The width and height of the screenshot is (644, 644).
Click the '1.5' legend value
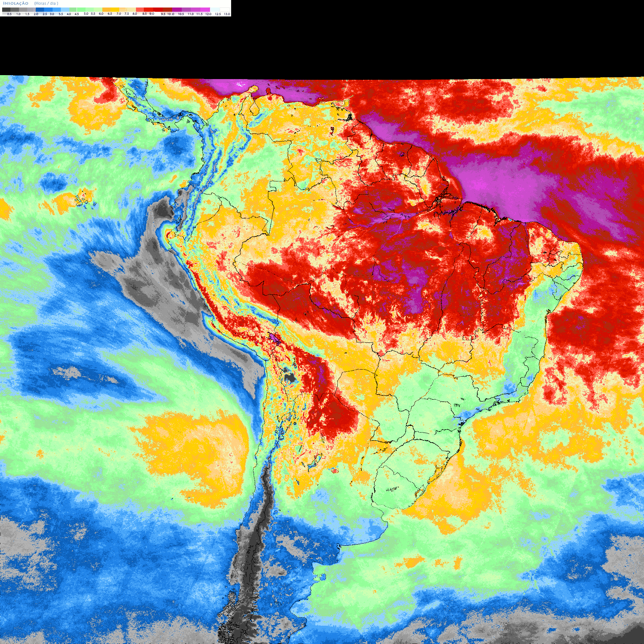click(27, 14)
